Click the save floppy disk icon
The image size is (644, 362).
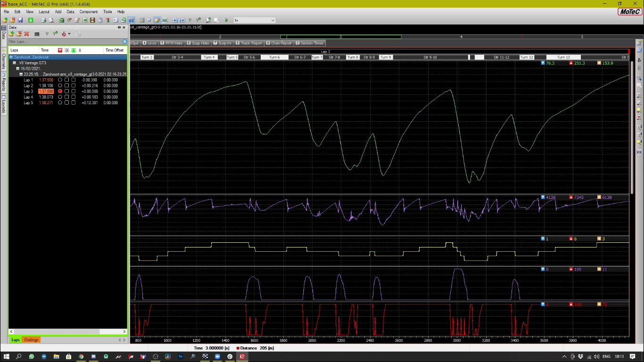(x=20, y=20)
